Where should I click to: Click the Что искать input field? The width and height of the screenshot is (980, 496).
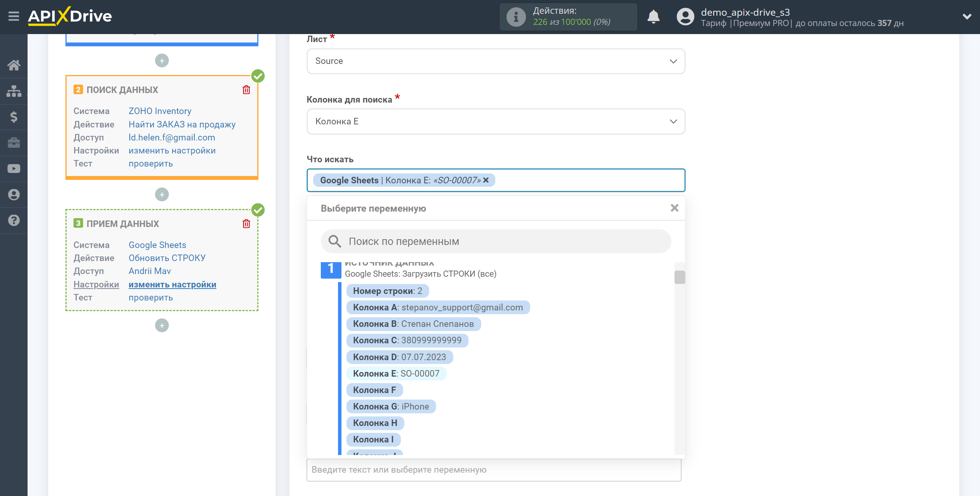[x=496, y=180]
